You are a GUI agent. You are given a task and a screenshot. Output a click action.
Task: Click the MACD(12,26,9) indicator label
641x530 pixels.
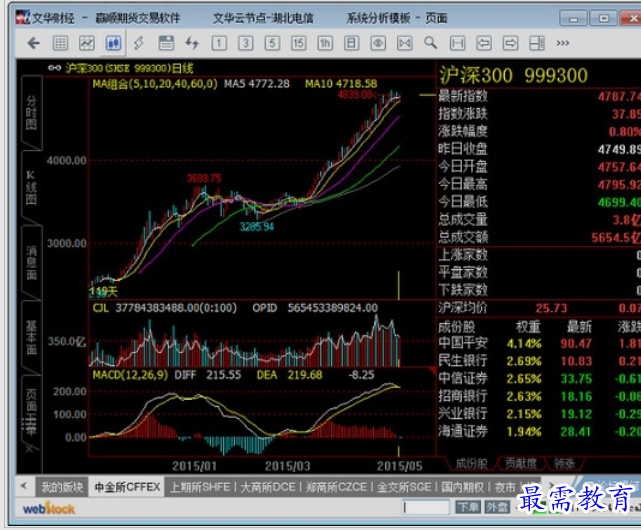[130, 375]
